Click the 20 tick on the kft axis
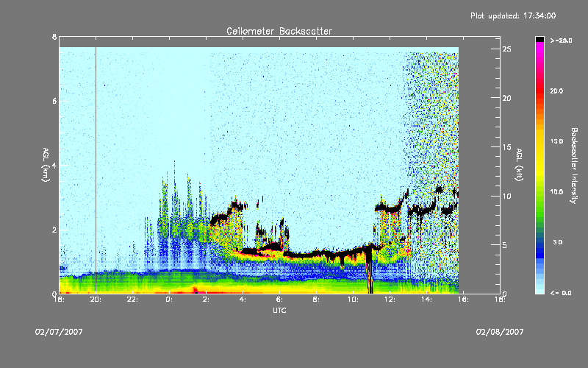This screenshot has height=368, width=588. click(x=507, y=98)
